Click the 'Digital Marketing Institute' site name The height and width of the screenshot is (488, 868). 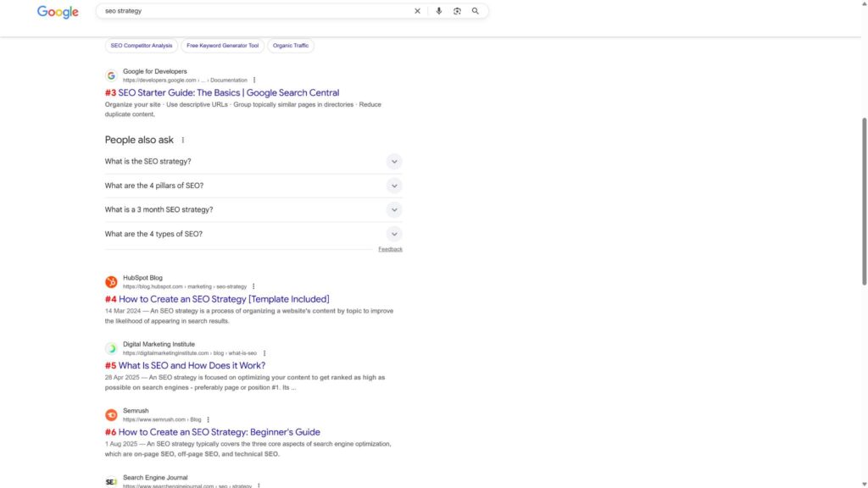[159, 344]
